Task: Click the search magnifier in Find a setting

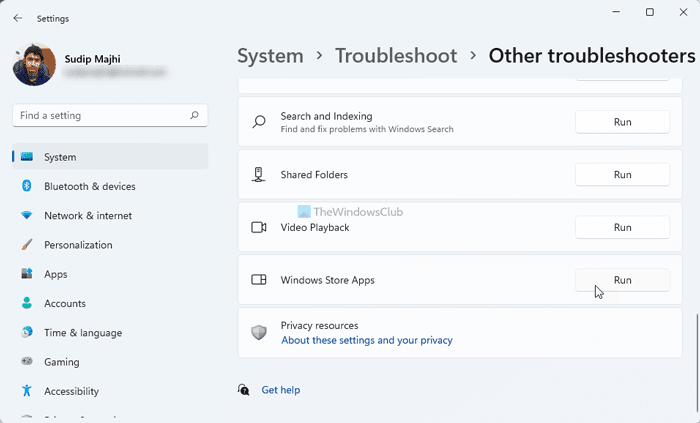Action: pyautogui.click(x=194, y=115)
